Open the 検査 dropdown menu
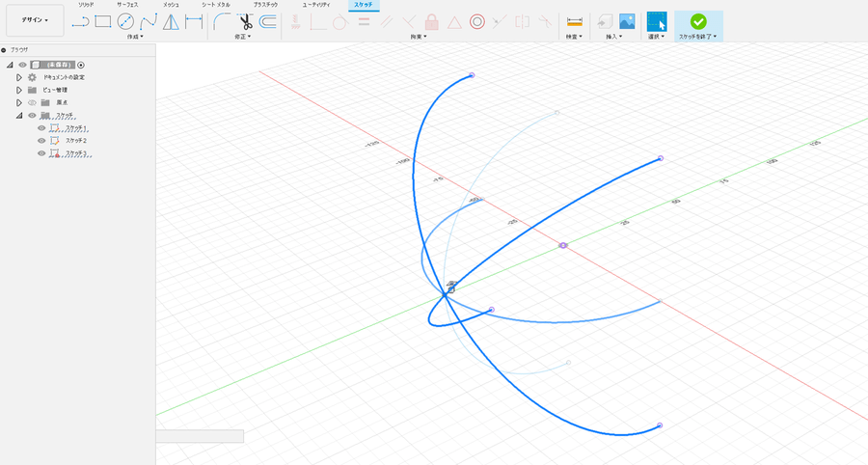The height and width of the screenshot is (465, 868). (x=574, y=37)
